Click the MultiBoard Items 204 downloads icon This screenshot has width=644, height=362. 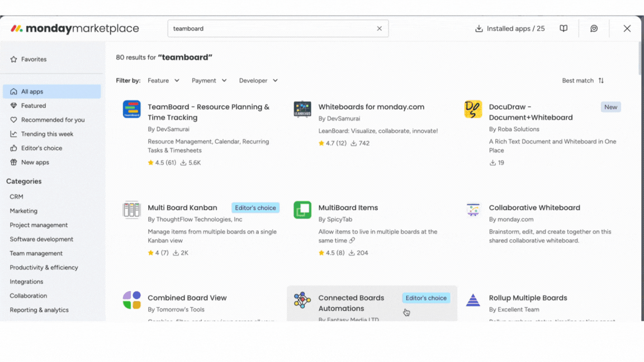click(352, 253)
